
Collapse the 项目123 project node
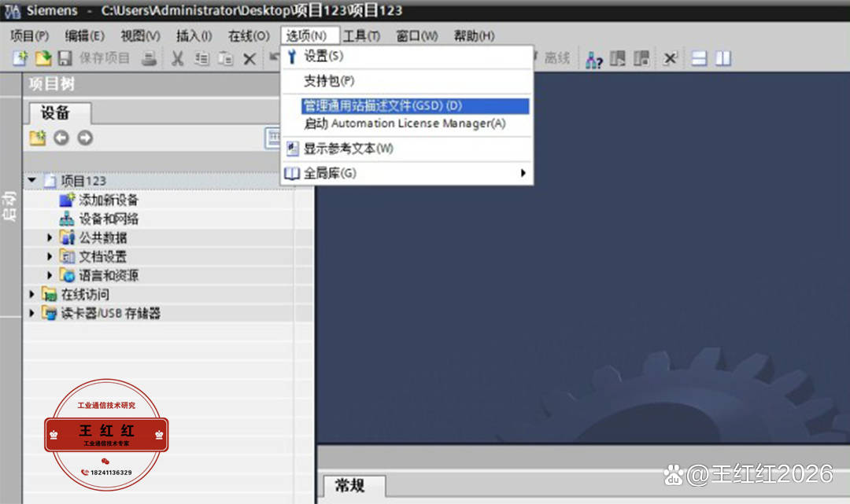[x=32, y=180]
